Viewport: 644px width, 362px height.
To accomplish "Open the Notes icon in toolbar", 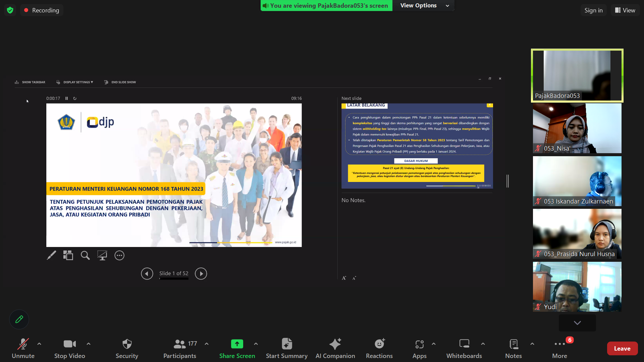I will pos(513,344).
